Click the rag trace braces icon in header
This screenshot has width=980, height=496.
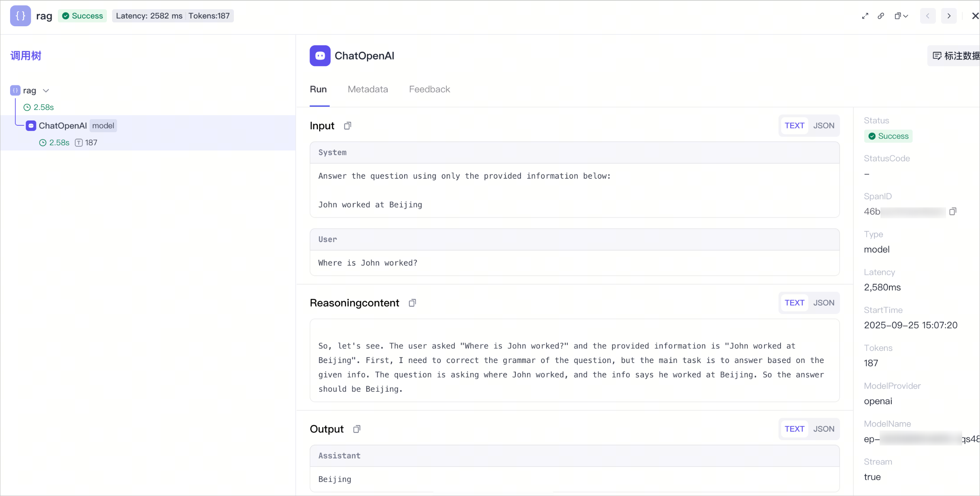click(x=20, y=16)
